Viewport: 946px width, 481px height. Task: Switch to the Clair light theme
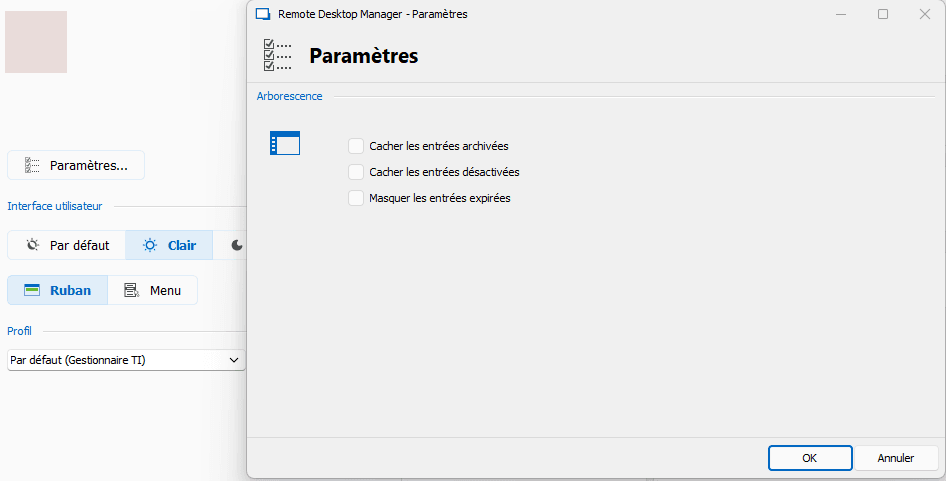[x=169, y=245]
